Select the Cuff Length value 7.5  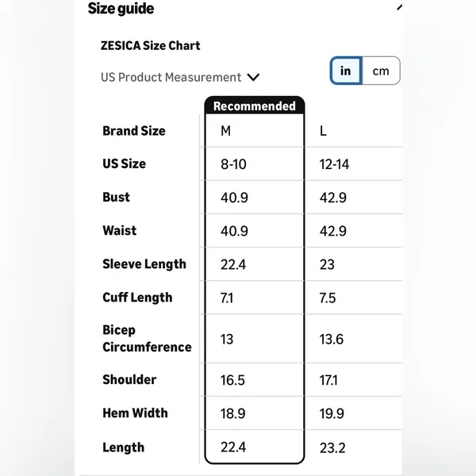tap(328, 297)
